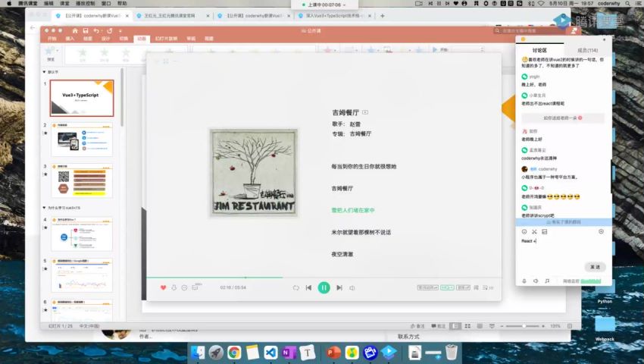Click the 发送 send button
This screenshot has height=364, width=644.
[595, 267]
